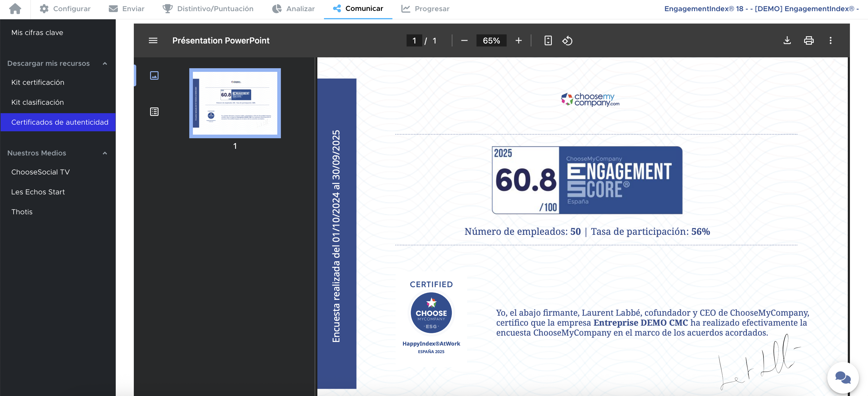868x396 pixels.
Task: Rotate the PDF page counterclockwise
Action: 567,40
